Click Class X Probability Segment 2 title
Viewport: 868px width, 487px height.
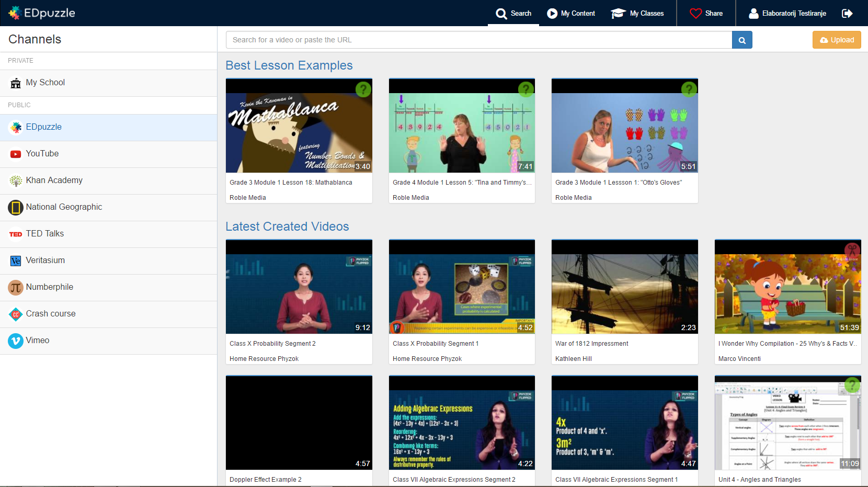click(272, 344)
